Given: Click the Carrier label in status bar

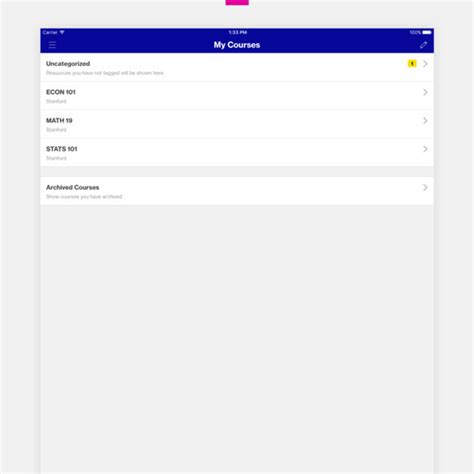Looking at the screenshot, I should tap(50, 32).
